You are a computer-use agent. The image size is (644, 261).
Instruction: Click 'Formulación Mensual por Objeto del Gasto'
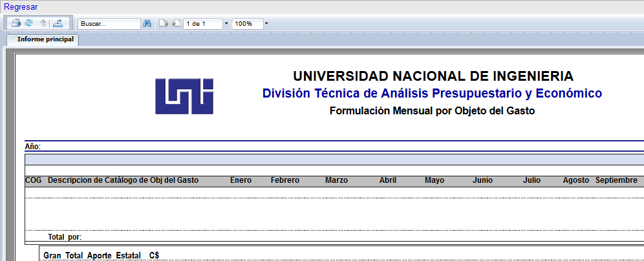[x=432, y=111]
